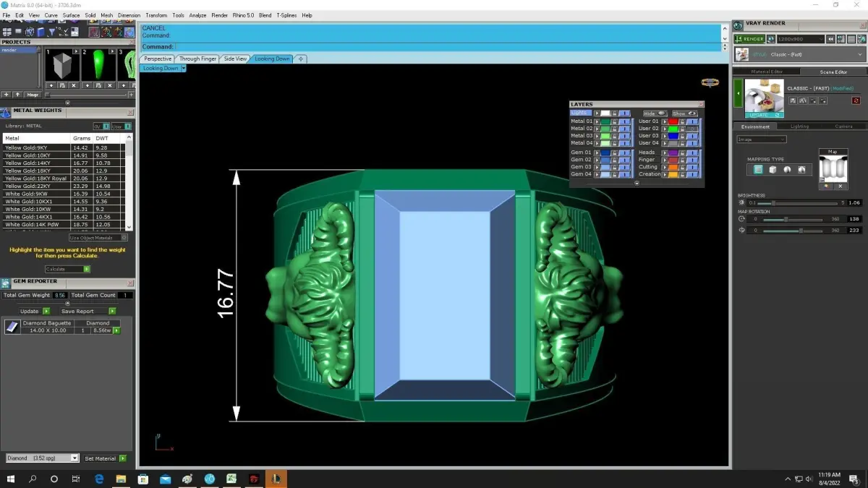Click the up-arrow button in Projects panel

(17, 95)
